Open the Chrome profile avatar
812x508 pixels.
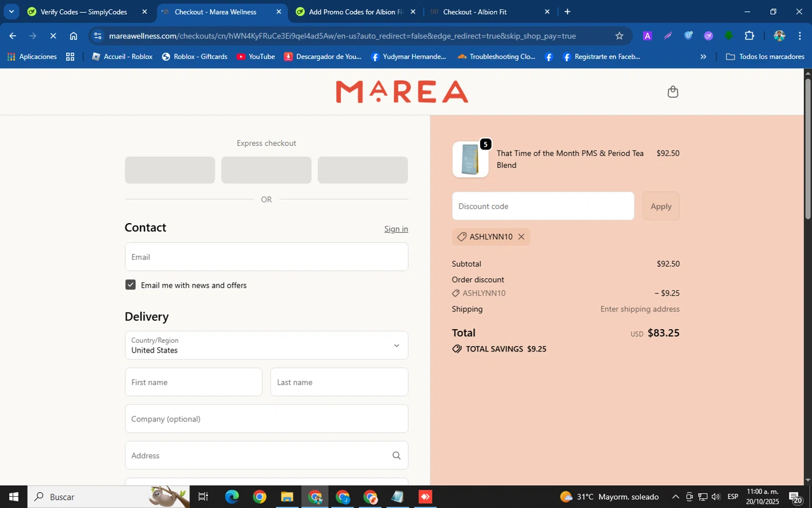(780, 36)
